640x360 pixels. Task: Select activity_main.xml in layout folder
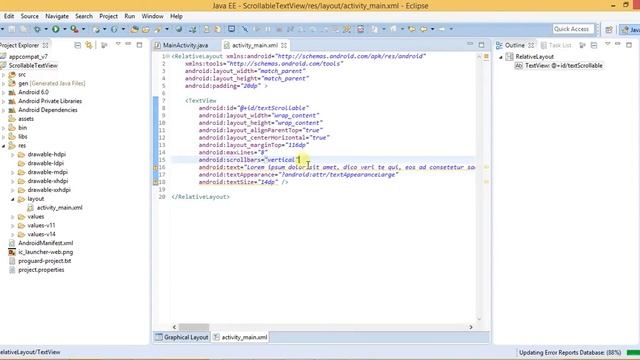point(59,208)
